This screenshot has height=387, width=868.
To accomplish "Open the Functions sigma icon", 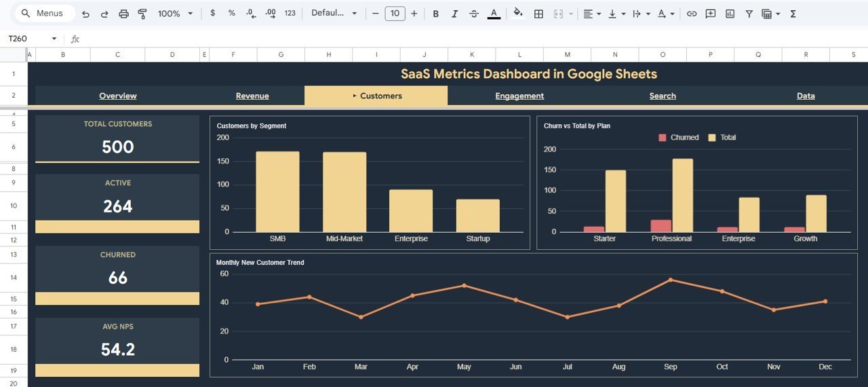I will (793, 14).
